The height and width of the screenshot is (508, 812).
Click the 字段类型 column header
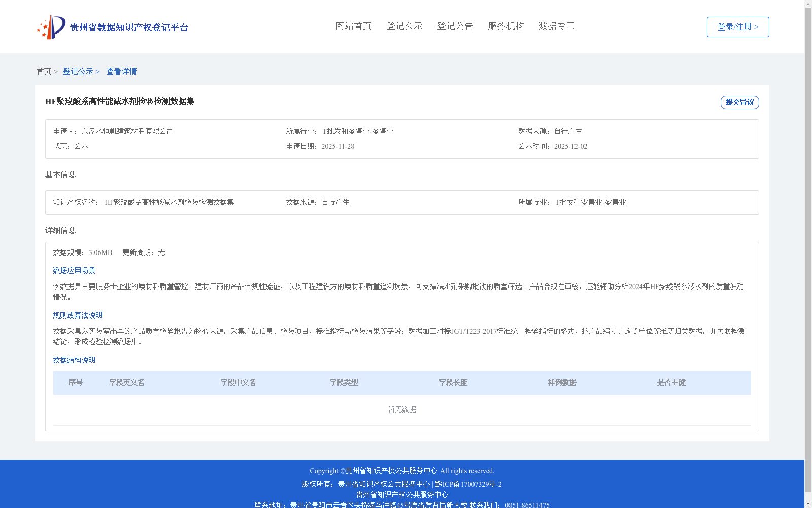344,383
